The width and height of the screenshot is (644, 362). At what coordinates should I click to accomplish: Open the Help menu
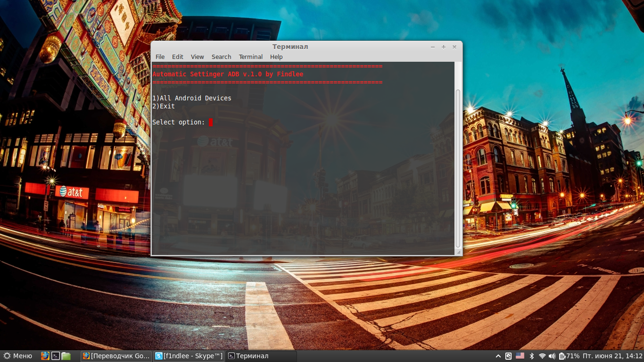[x=276, y=57]
